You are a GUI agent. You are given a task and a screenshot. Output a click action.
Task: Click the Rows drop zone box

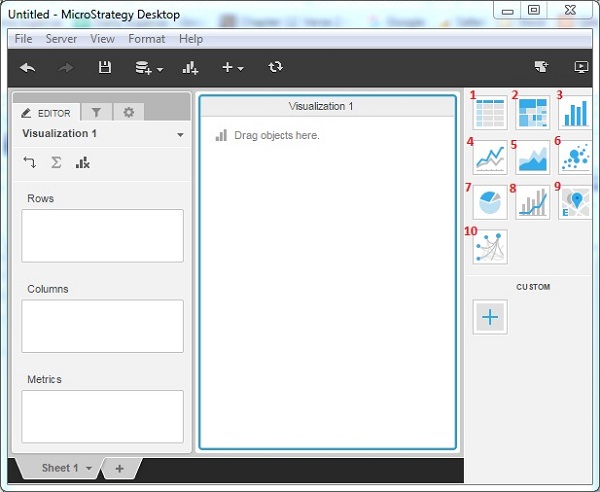click(102, 235)
